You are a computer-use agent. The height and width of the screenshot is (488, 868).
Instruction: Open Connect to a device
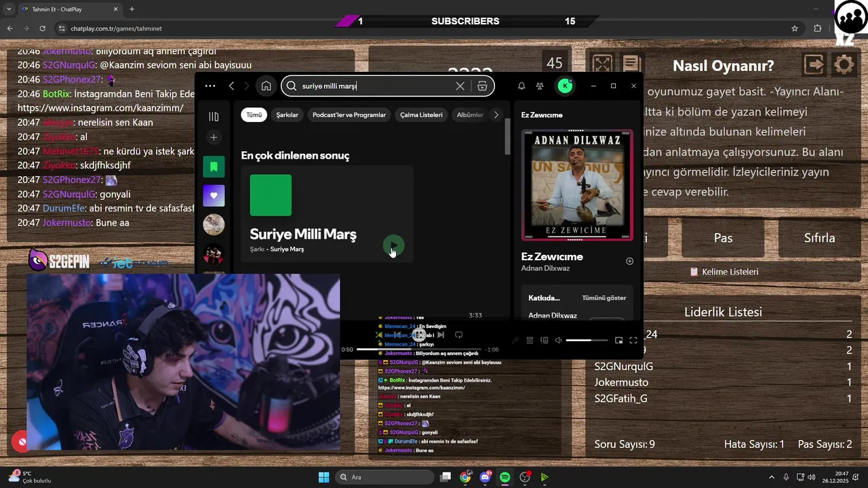pyautogui.click(x=544, y=340)
